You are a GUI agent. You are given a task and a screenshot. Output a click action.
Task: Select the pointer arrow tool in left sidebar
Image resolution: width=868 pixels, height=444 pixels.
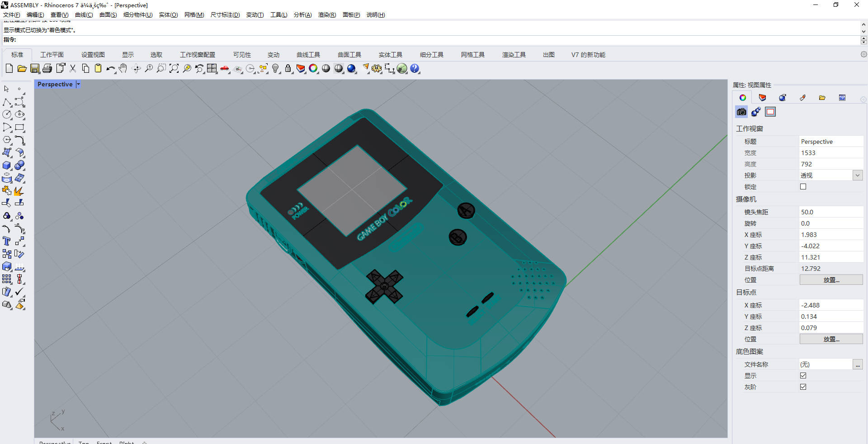coord(7,89)
